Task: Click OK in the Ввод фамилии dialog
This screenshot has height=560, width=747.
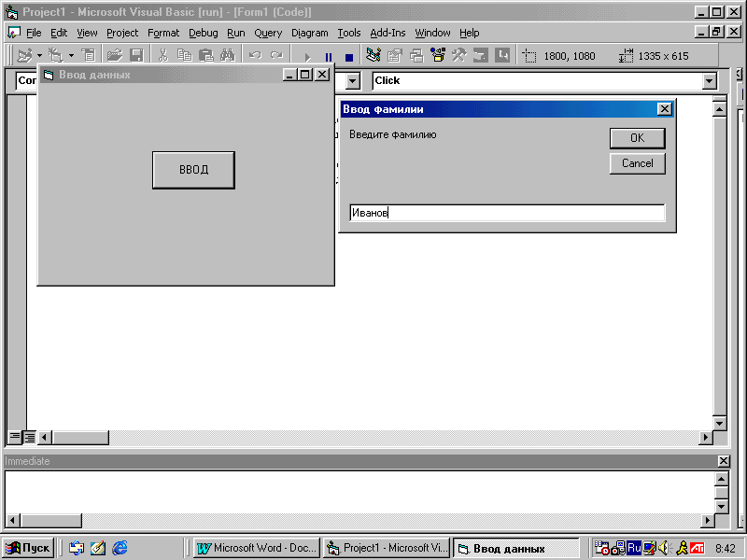Action: point(638,138)
